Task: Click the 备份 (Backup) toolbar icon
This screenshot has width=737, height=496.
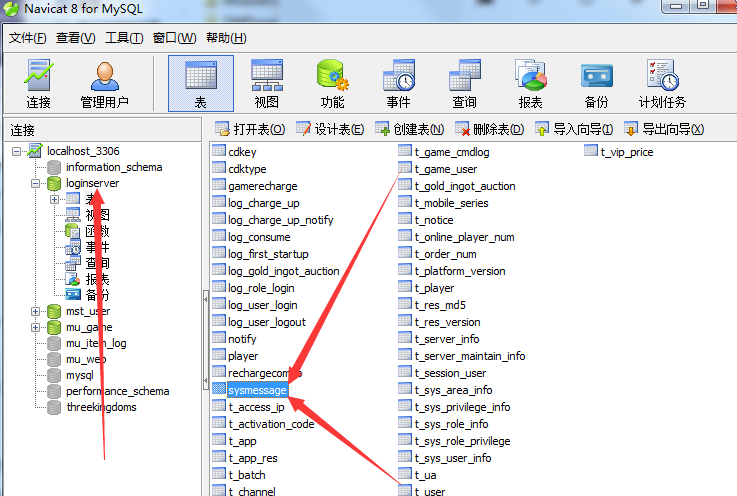Action: pos(596,84)
